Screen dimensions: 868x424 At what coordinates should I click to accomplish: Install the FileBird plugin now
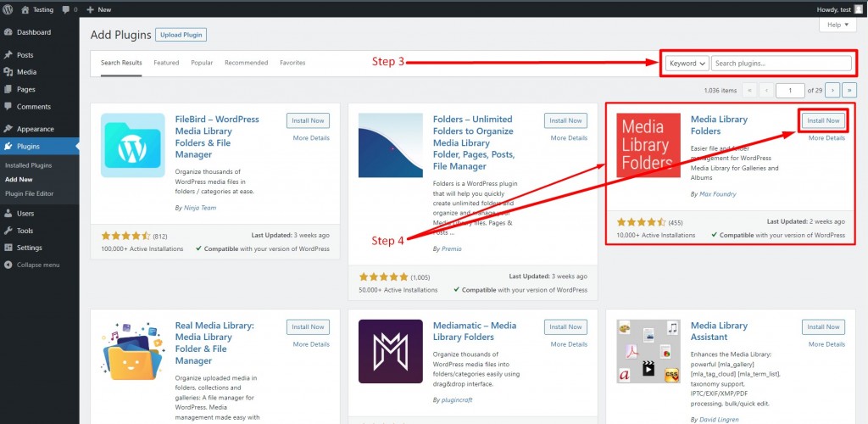pyautogui.click(x=309, y=120)
